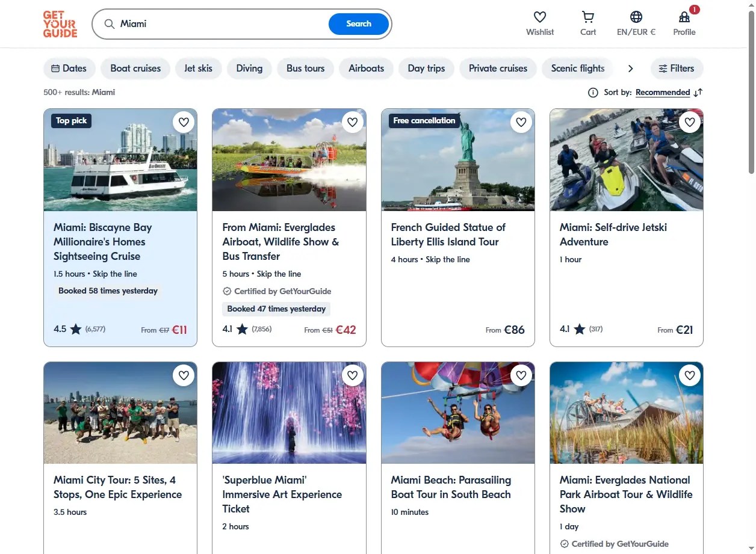Open Miami: Everglades National Park Airboat Tour & Wildlife Show
756x554 pixels.
[626, 494]
